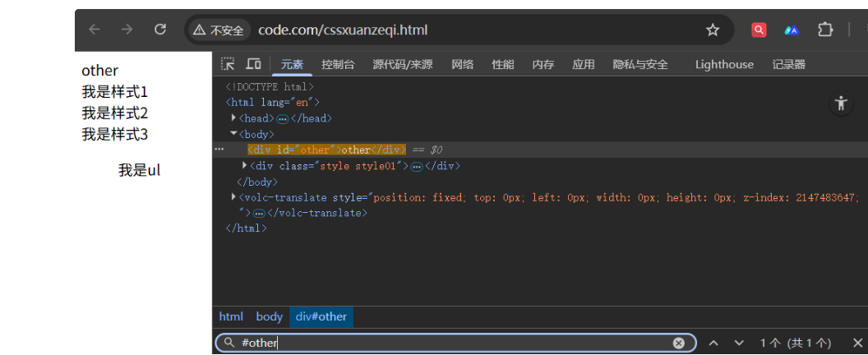Go to previous search result arrow
Viewport: 868px width, 355px height.
pos(713,343)
